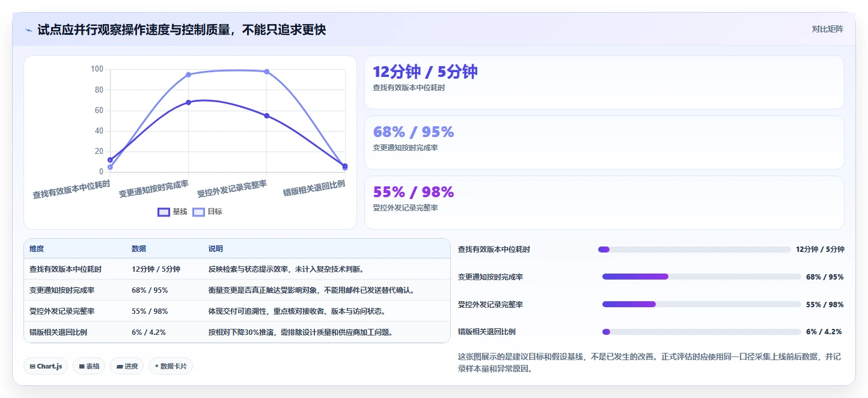This screenshot has width=868, height=398.
Task: Click 错版相关退回比例 cell in the table
Action: click(58, 332)
